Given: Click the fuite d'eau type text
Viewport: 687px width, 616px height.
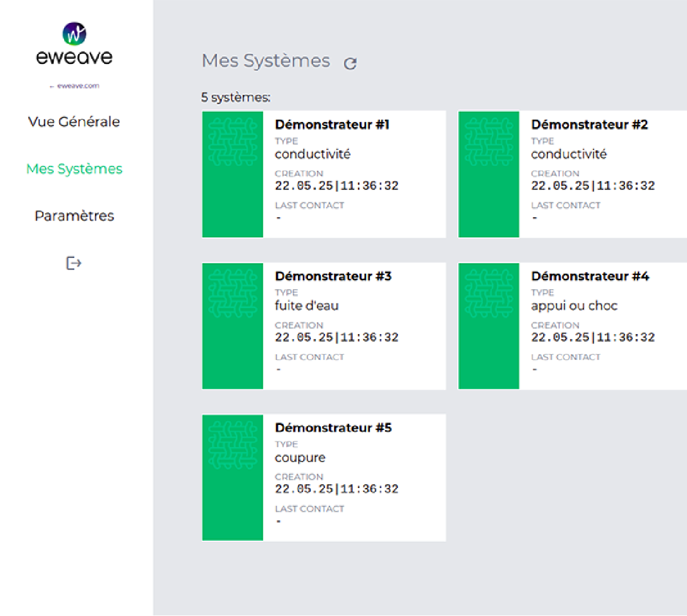Looking at the screenshot, I should 307,306.
